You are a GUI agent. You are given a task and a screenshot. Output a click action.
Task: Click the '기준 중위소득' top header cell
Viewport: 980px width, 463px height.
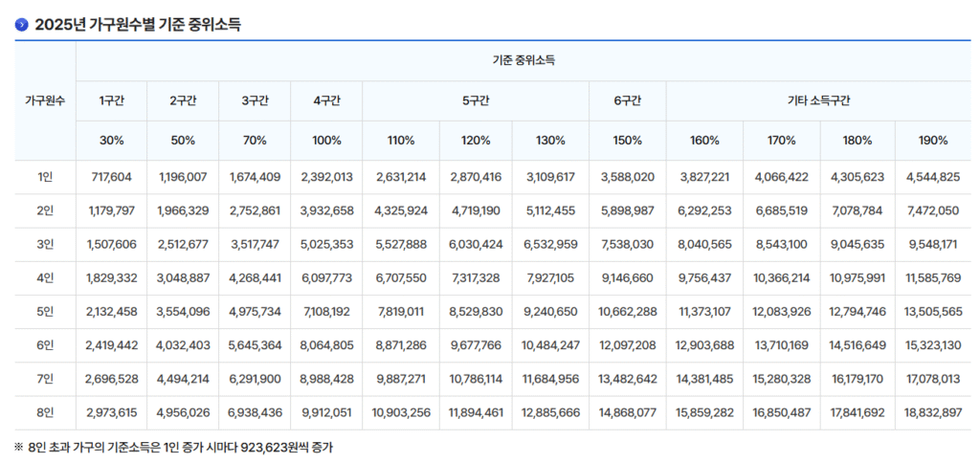click(x=523, y=60)
